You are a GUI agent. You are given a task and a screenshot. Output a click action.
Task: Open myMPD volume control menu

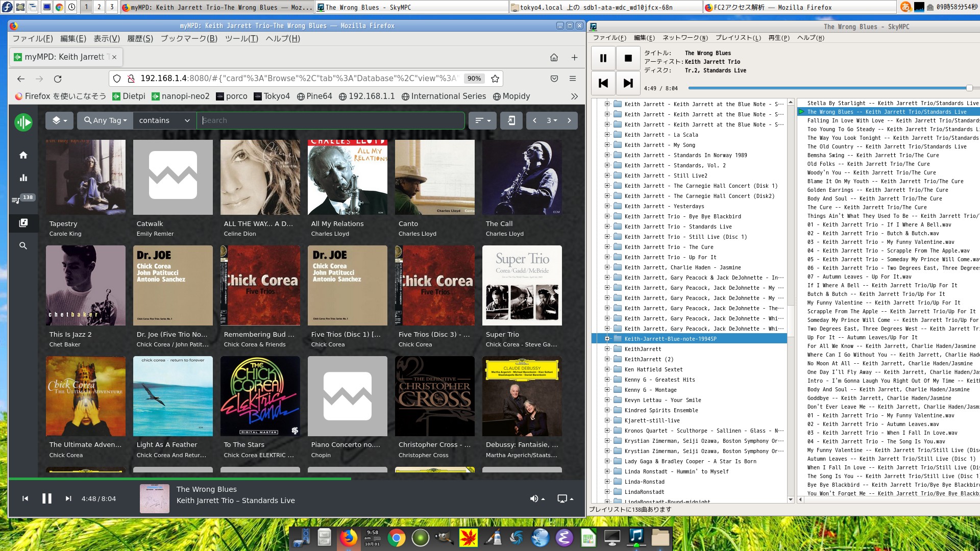(x=537, y=498)
